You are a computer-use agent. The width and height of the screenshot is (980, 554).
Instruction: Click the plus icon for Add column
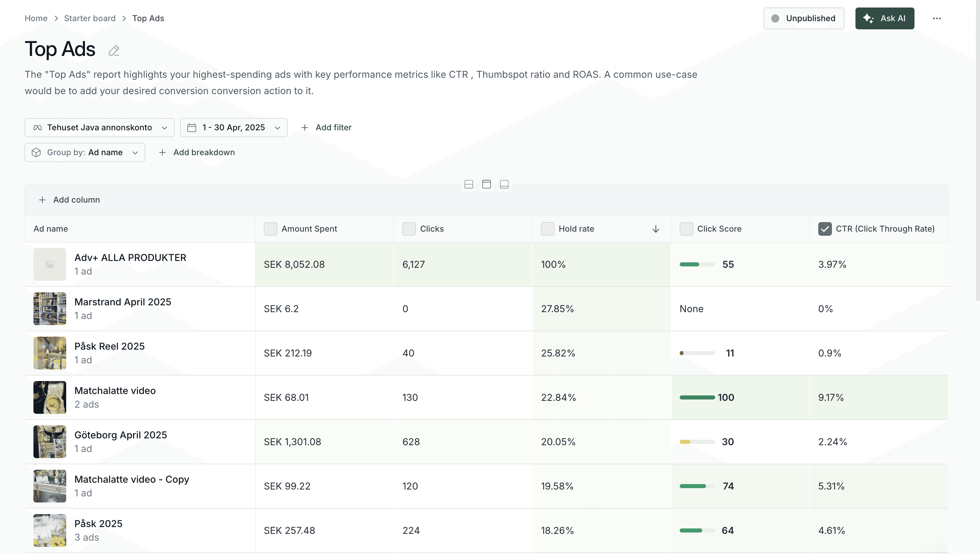[x=42, y=200]
